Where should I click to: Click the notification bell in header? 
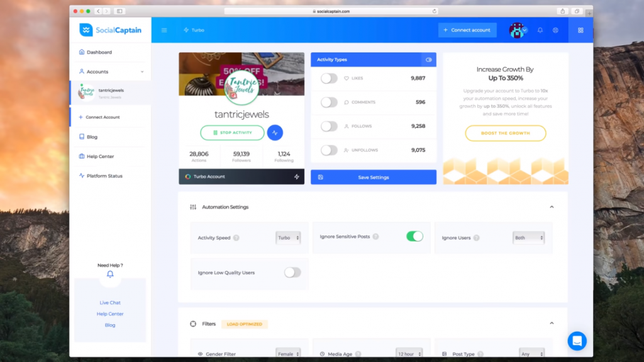[x=540, y=30]
